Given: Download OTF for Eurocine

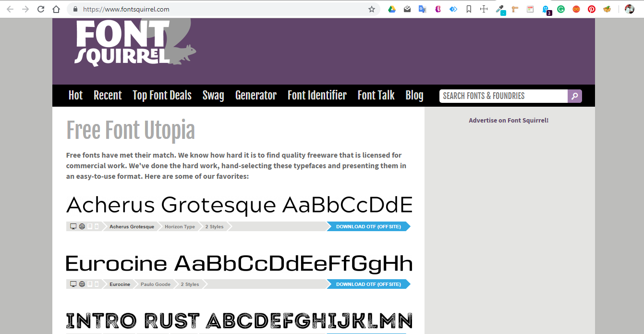Looking at the screenshot, I should (x=368, y=284).
